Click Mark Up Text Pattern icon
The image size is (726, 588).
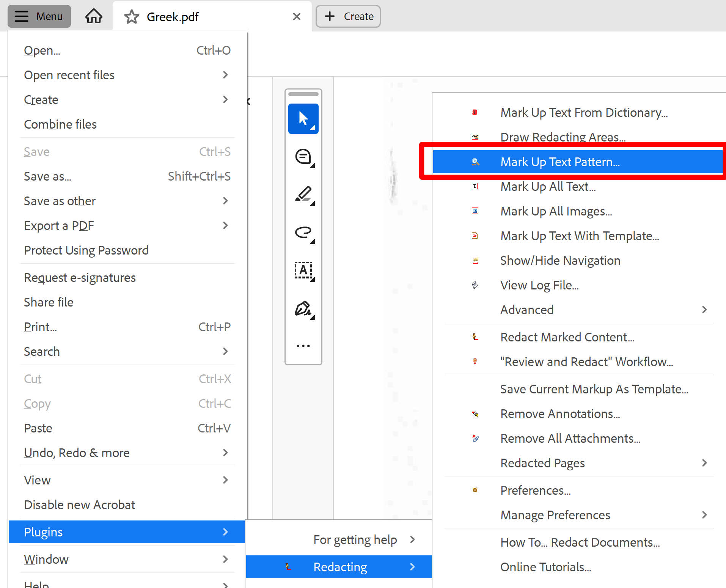click(x=475, y=162)
